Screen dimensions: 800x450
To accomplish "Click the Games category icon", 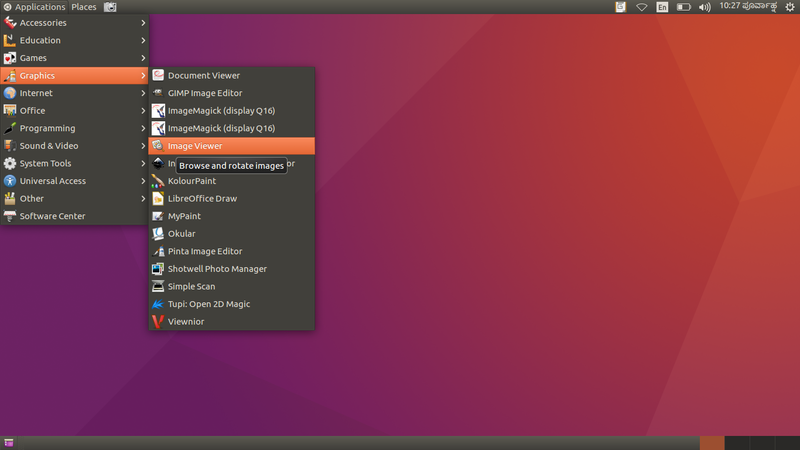I will 10,58.
